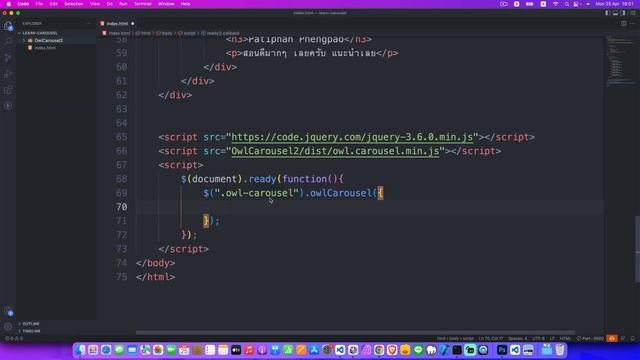The image size is (640, 360).
Task: Open the View menu
Action: click(x=95, y=4)
